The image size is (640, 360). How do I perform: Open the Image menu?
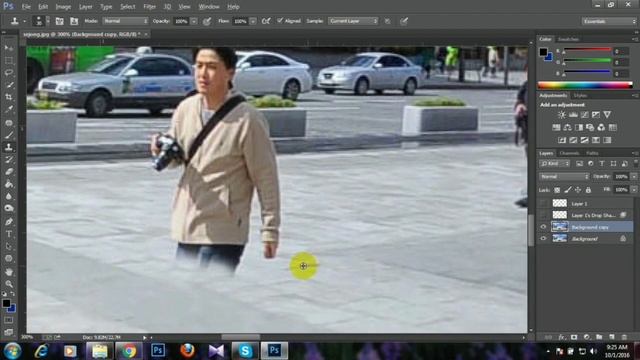pyautogui.click(x=63, y=7)
